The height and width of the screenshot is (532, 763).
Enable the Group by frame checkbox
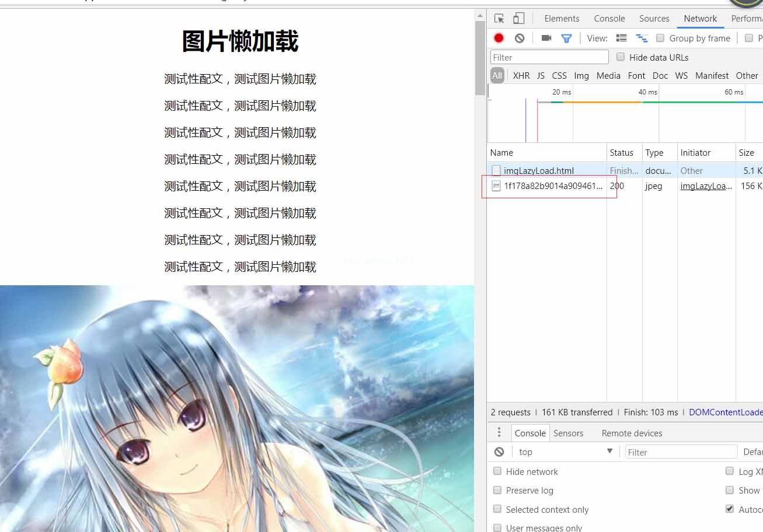[660, 38]
